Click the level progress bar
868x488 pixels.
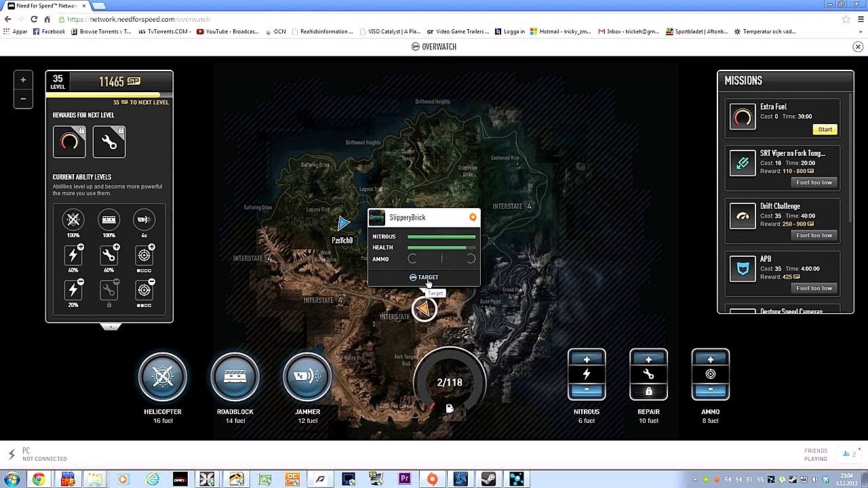109,96
